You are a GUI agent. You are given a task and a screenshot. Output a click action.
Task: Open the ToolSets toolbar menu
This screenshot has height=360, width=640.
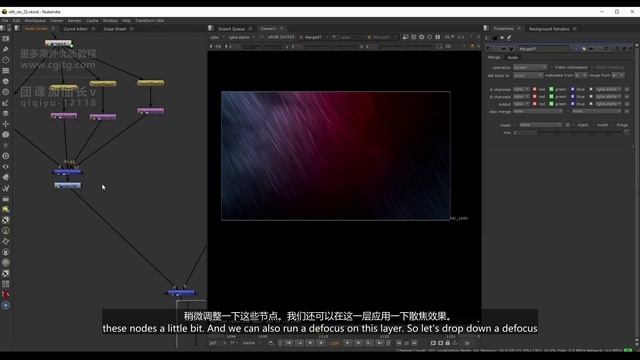click(x=6, y=188)
